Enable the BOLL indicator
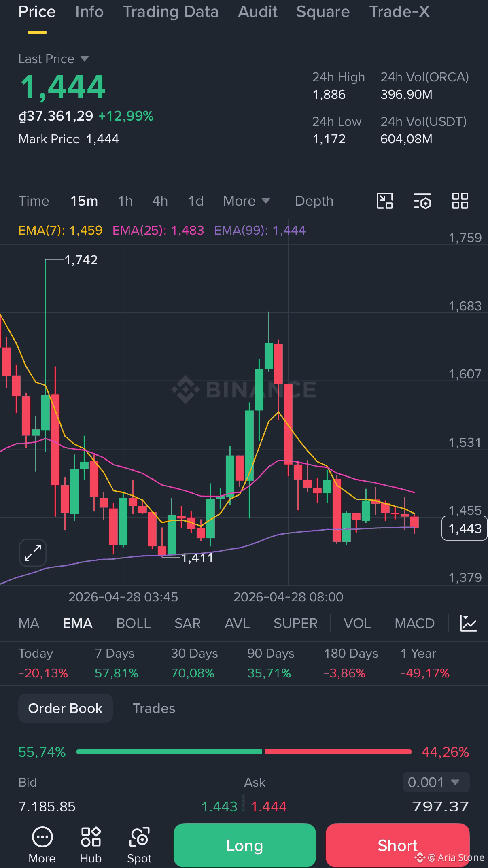488x868 pixels. click(134, 623)
